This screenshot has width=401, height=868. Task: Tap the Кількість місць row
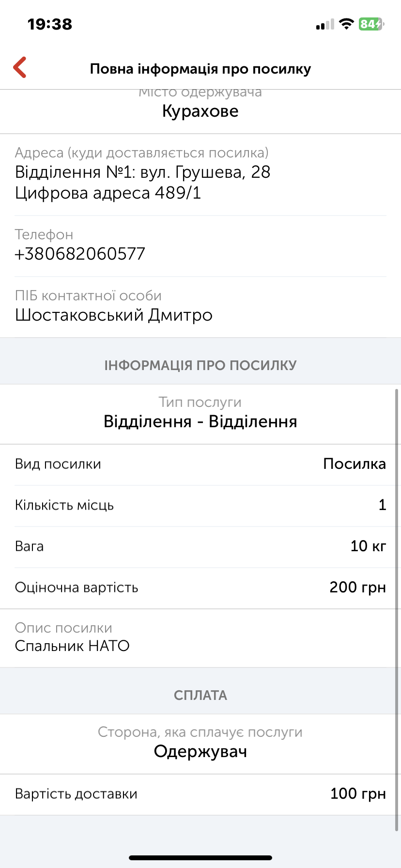point(200,505)
